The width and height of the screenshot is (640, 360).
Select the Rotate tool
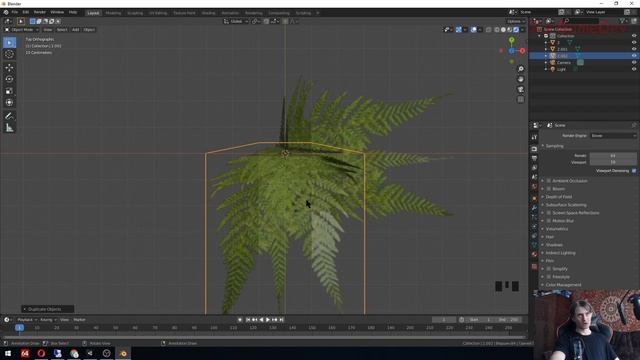point(9,79)
